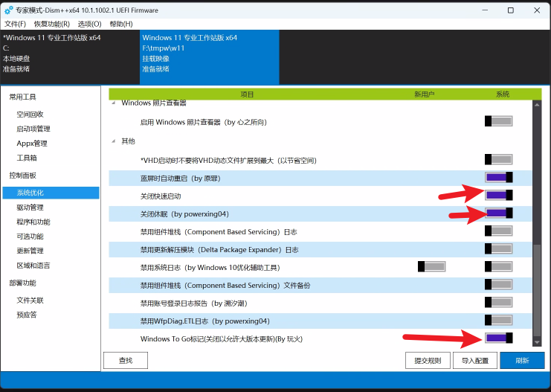Enable 启用 Windows 照片查看器 switch
Image resolution: width=551 pixels, height=392 pixels.
(499, 121)
